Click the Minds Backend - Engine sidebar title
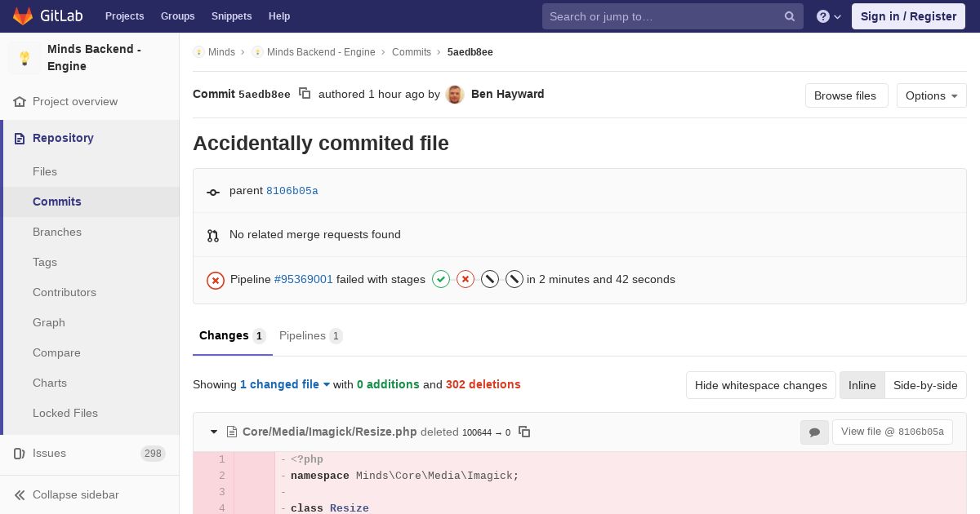The height and width of the screenshot is (514, 980). [x=94, y=58]
